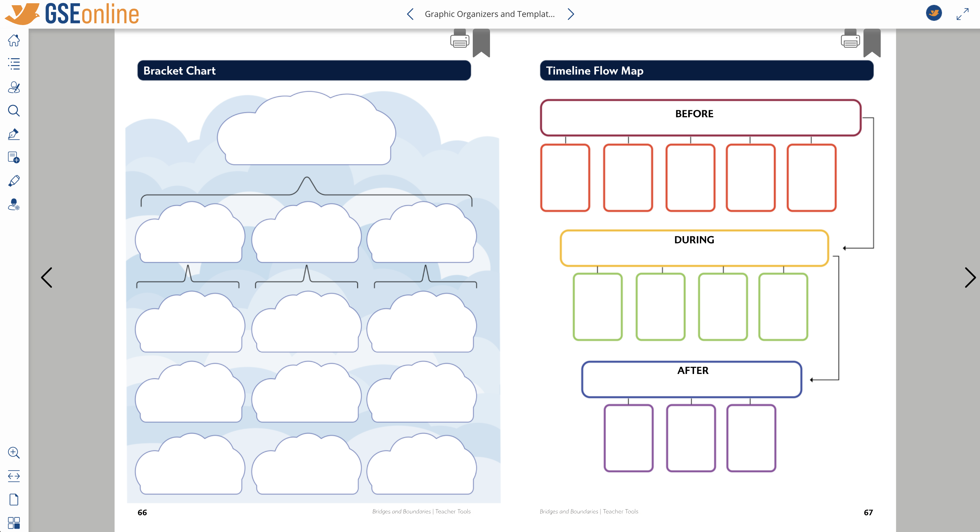Bookmark the Timeline Flow Map page

coord(872,43)
